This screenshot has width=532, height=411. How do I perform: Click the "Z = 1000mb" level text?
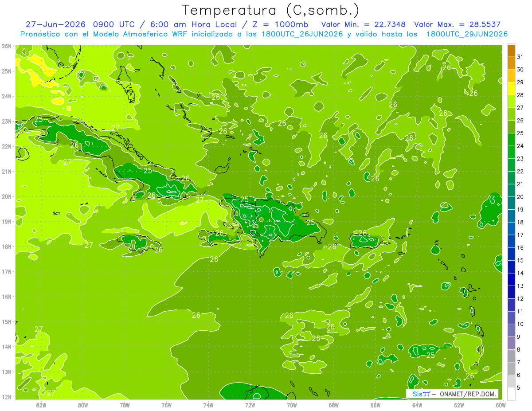(280, 25)
